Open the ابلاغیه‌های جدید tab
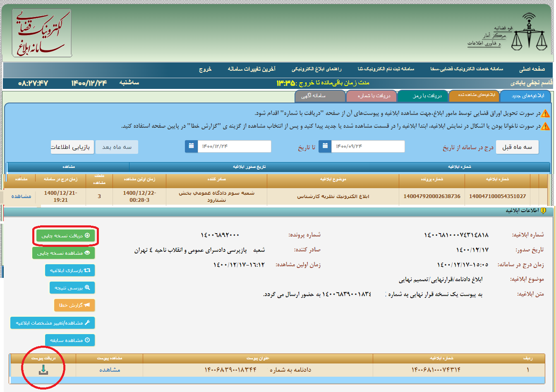556x392 pixels. point(525,96)
